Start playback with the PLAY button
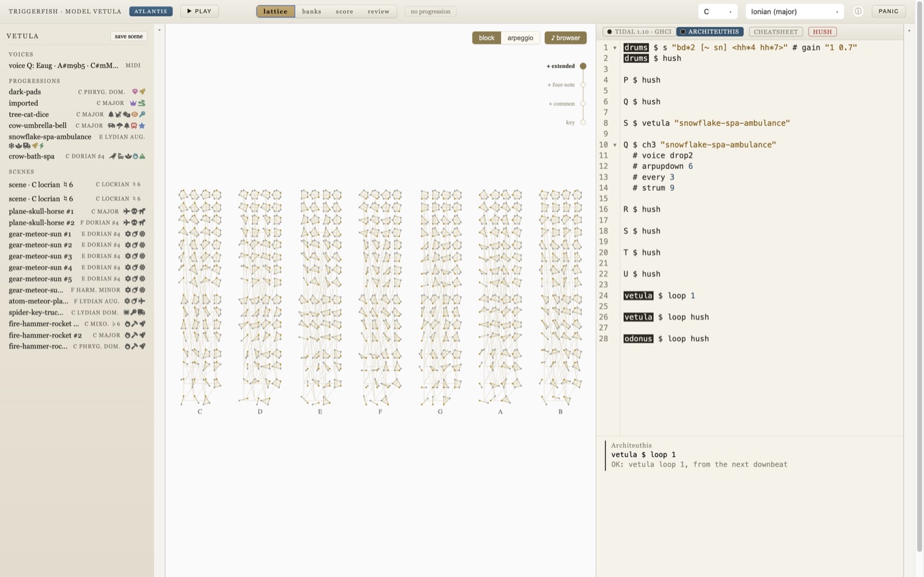Screen dimensions: 924x577 click(x=199, y=11)
